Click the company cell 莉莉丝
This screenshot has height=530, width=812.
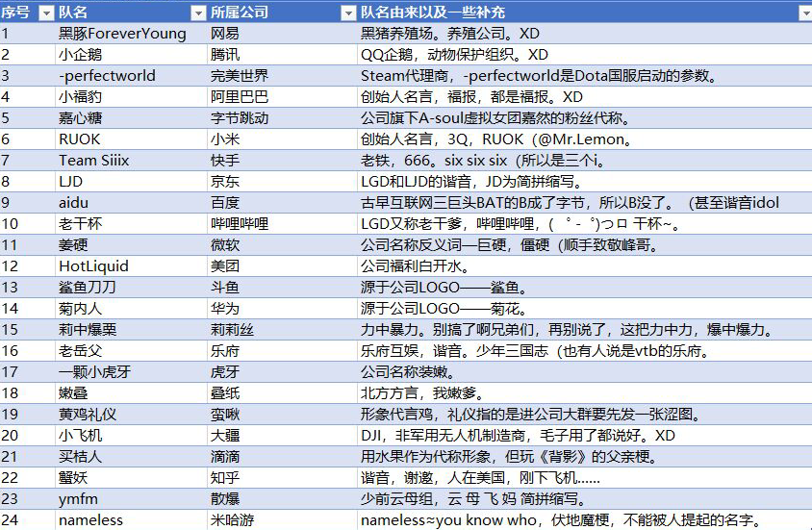point(282,330)
